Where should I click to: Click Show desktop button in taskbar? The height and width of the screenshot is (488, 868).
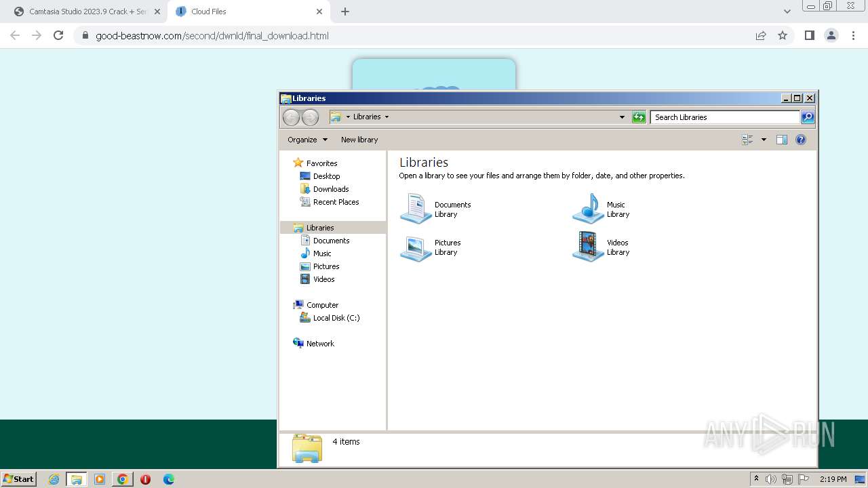coord(860,479)
